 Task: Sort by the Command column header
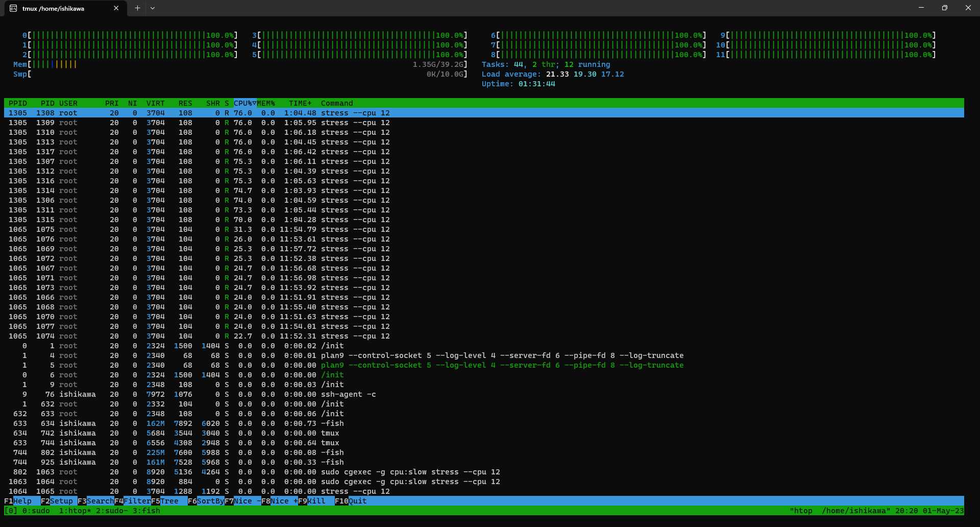(x=337, y=103)
